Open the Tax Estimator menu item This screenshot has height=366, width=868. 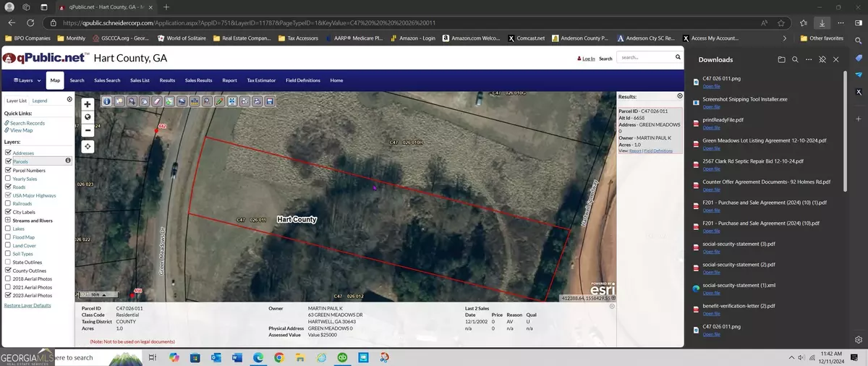pos(261,80)
